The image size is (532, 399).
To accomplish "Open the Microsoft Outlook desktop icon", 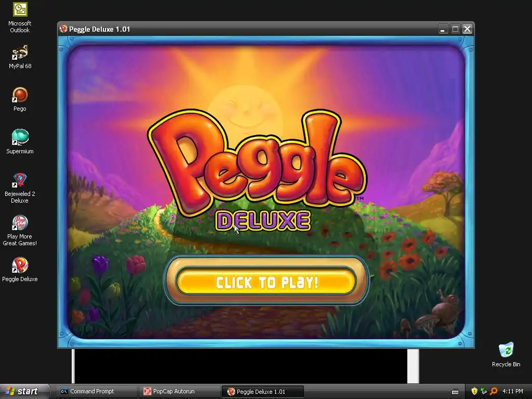I will click(20, 17).
